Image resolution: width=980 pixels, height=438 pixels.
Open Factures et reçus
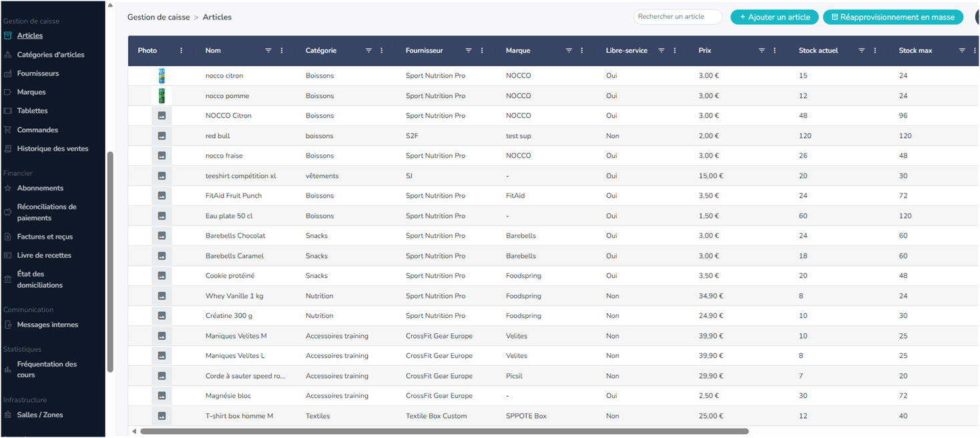tap(45, 236)
